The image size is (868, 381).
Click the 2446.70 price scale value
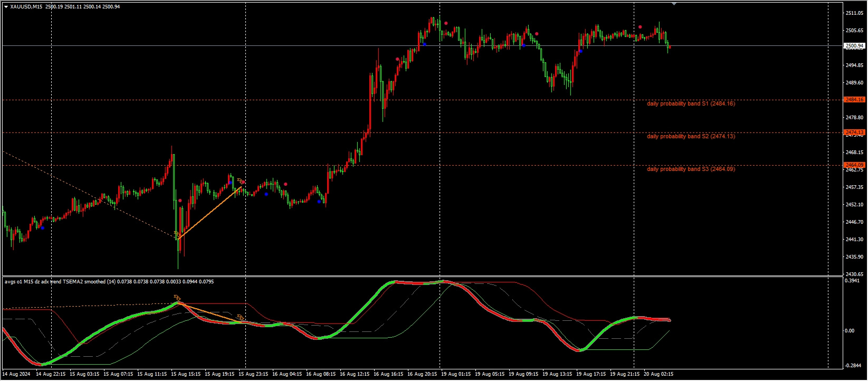[854, 222]
